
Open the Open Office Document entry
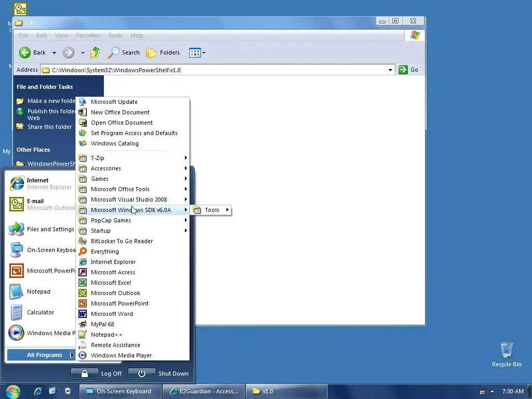pyautogui.click(x=132, y=123)
